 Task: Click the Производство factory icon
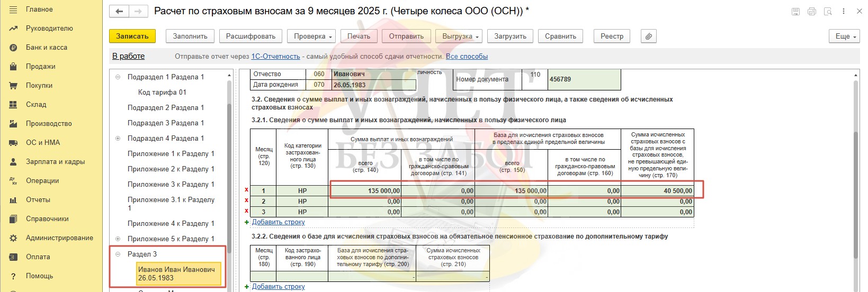click(x=14, y=124)
